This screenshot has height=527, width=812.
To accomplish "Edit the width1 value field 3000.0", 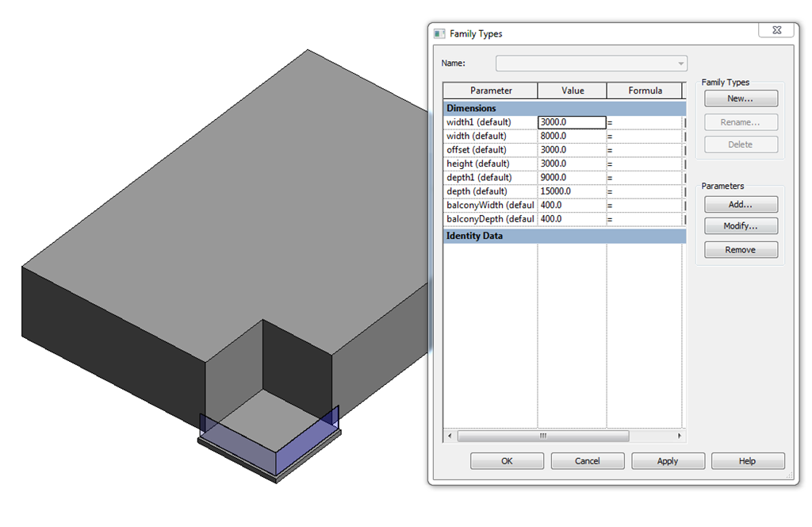I will [572, 122].
